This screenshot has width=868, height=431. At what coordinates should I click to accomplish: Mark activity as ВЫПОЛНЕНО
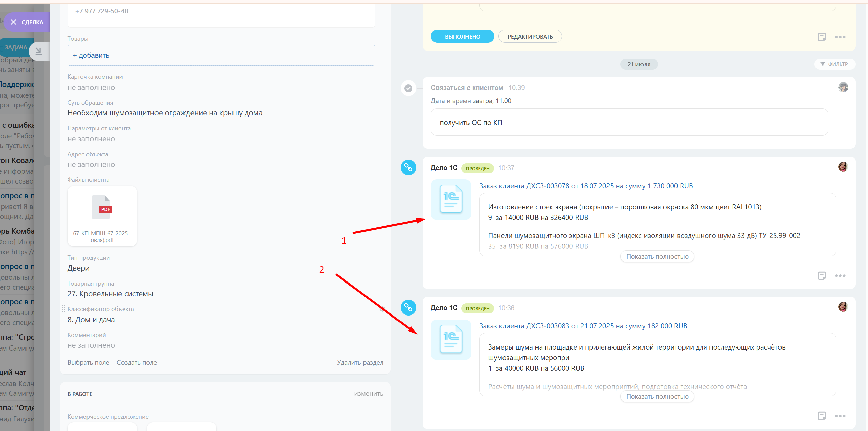pos(462,36)
